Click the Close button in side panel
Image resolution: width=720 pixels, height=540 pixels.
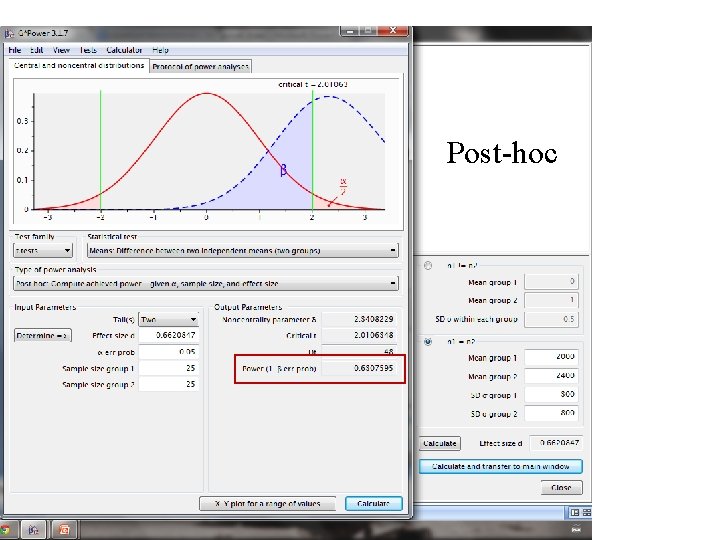pos(561,488)
